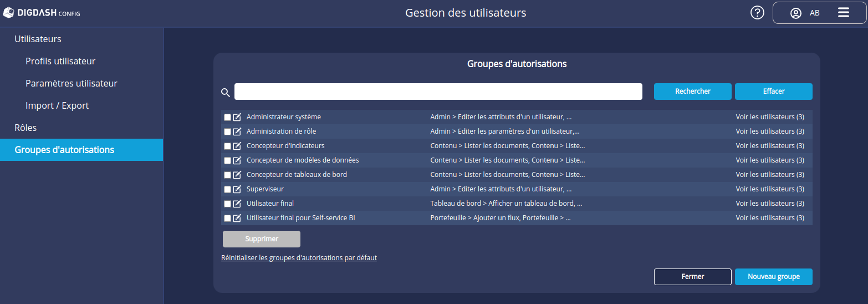This screenshot has height=304, width=868.
Task: Open the help question mark icon
Action: (757, 13)
